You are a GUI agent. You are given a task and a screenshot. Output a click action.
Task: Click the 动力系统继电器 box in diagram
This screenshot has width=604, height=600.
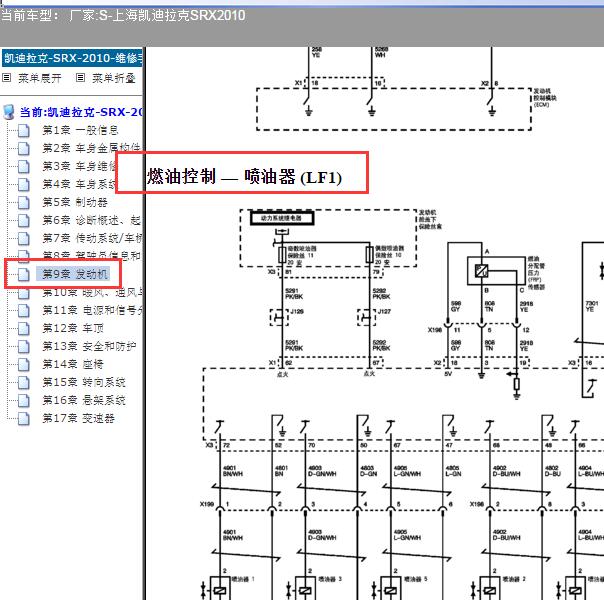pyautogui.click(x=282, y=218)
